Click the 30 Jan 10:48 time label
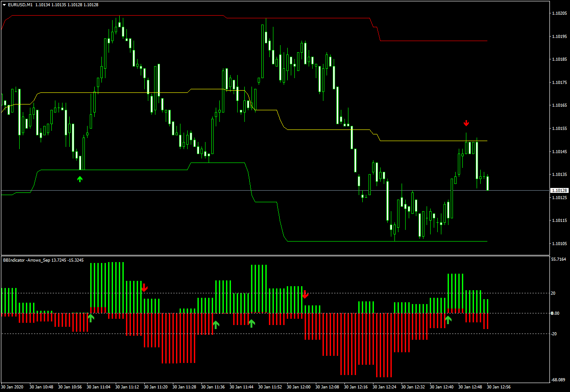Viewport: 570px width, 392px height. [42, 387]
